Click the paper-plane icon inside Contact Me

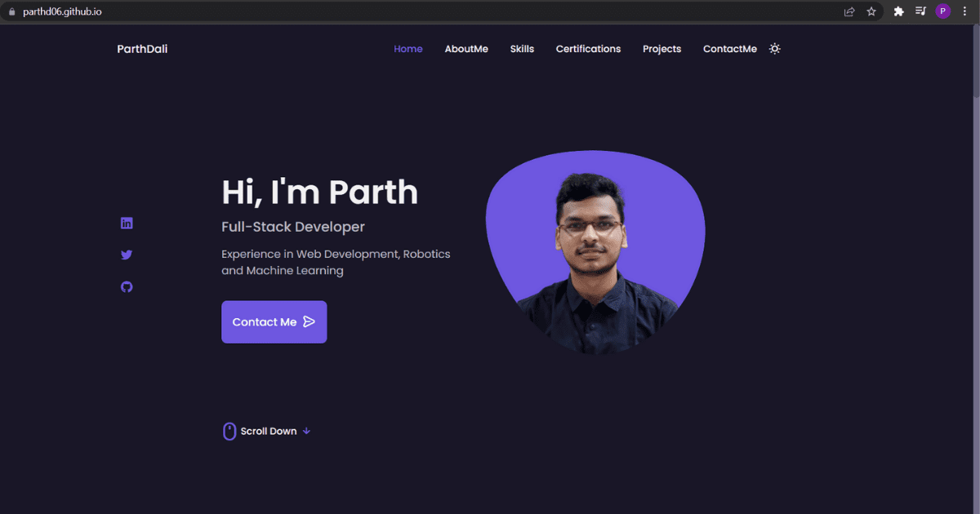point(309,321)
